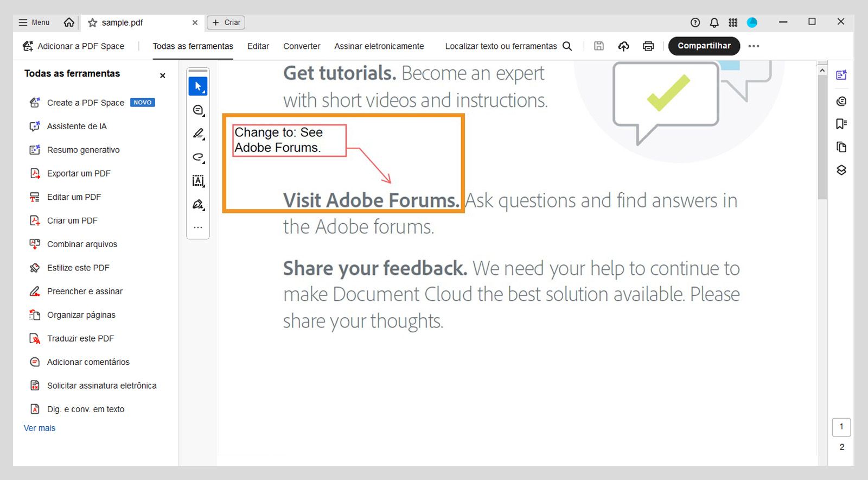Open the three-dot more options menu
Image resolution: width=868 pixels, height=480 pixels.
[754, 46]
